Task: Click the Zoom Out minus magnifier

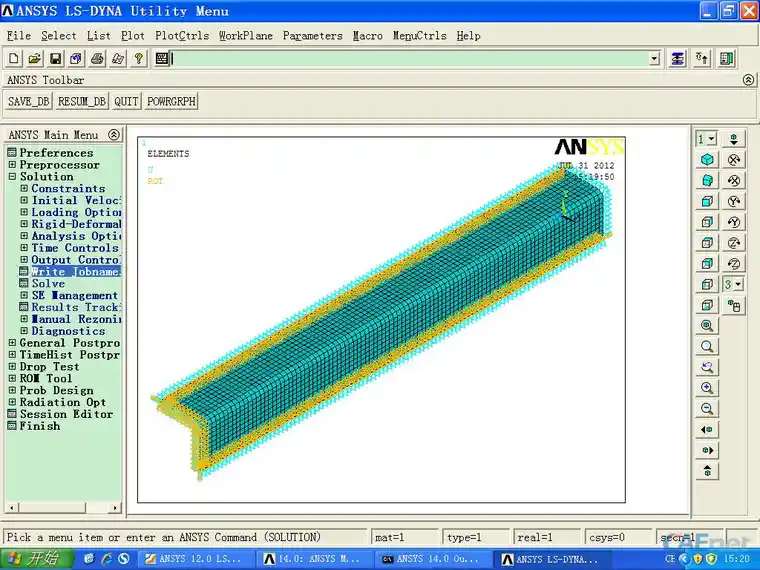Action: click(x=707, y=409)
